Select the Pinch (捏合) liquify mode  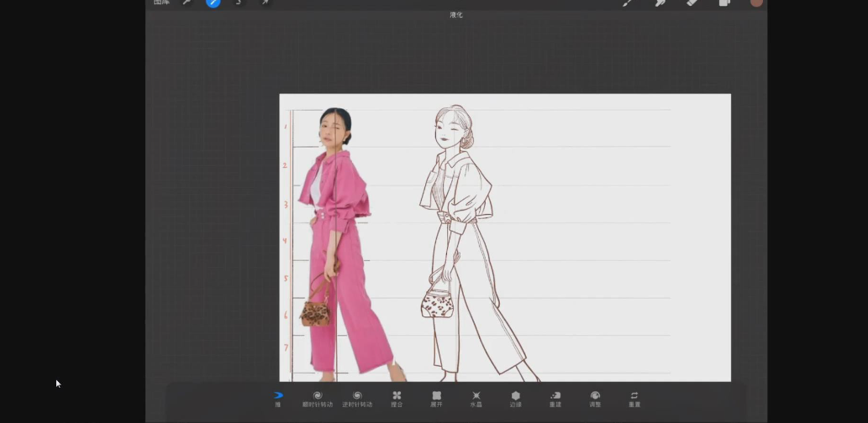point(397,399)
